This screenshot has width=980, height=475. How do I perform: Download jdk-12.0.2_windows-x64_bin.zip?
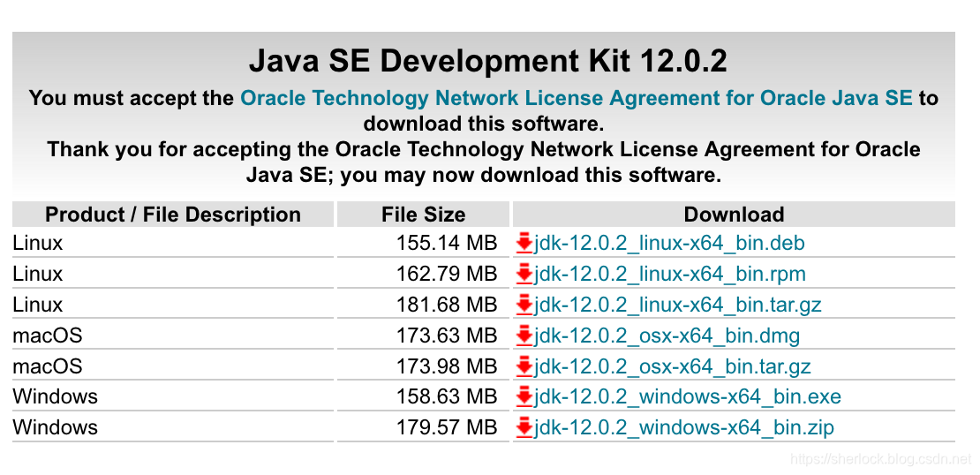[684, 426]
